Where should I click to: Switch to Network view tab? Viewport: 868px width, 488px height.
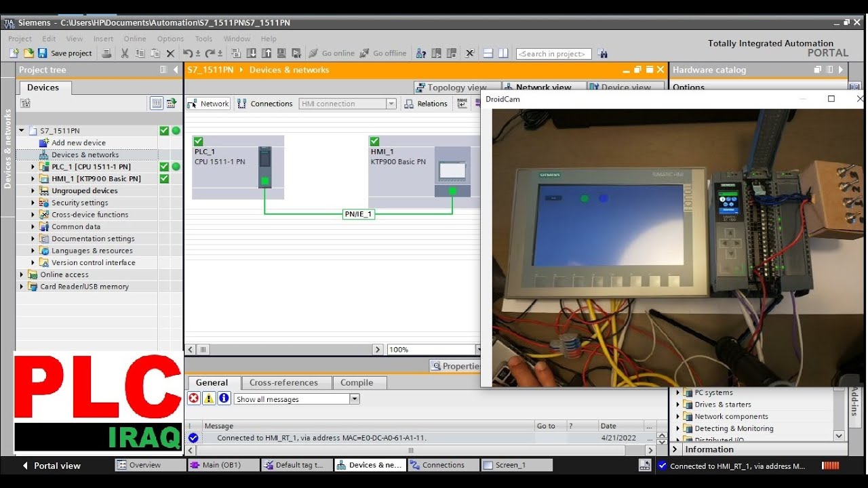coord(543,87)
